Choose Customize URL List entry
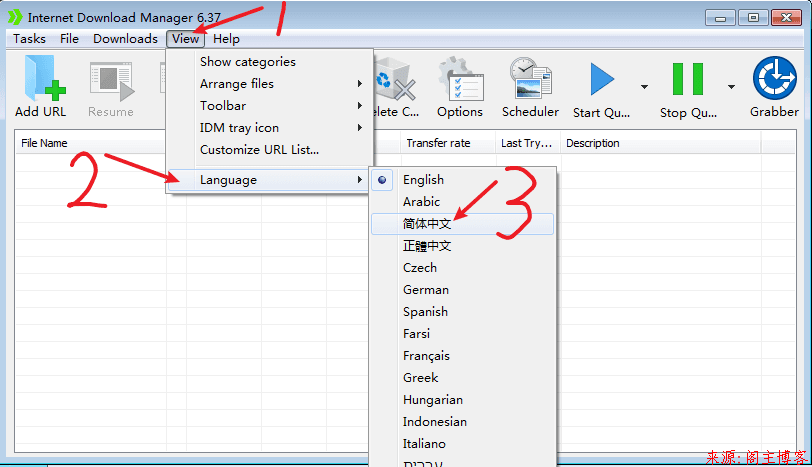The height and width of the screenshot is (467, 812). [x=269, y=150]
